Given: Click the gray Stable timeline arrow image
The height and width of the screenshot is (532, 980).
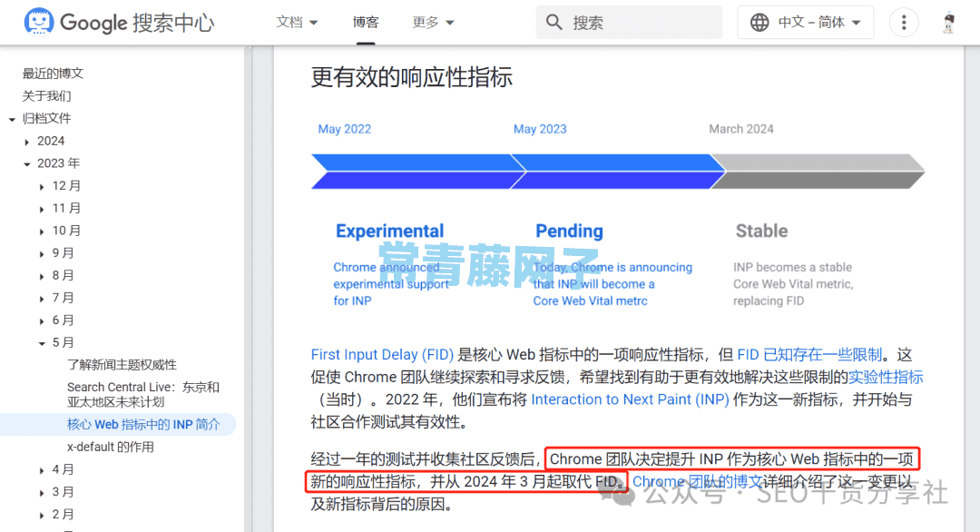Looking at the screenshot, I should 818,172.
